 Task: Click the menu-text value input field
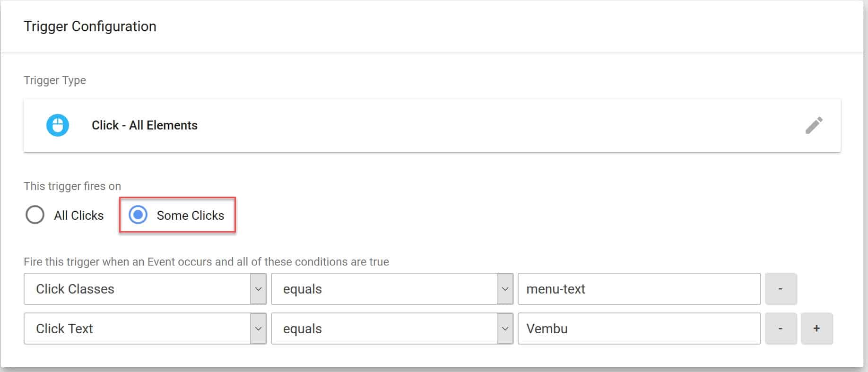click(x=639, y=289)
